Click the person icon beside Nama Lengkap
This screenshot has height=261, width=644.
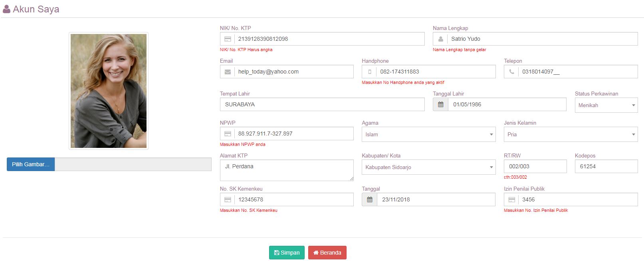(x=440, y=39)
